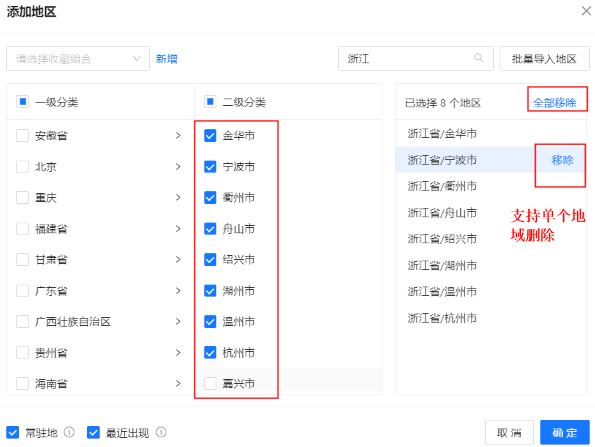Viewport: 595px width, 447px height.
Task: Click info icon next to 最近出现
Action: tap(161, 432)
